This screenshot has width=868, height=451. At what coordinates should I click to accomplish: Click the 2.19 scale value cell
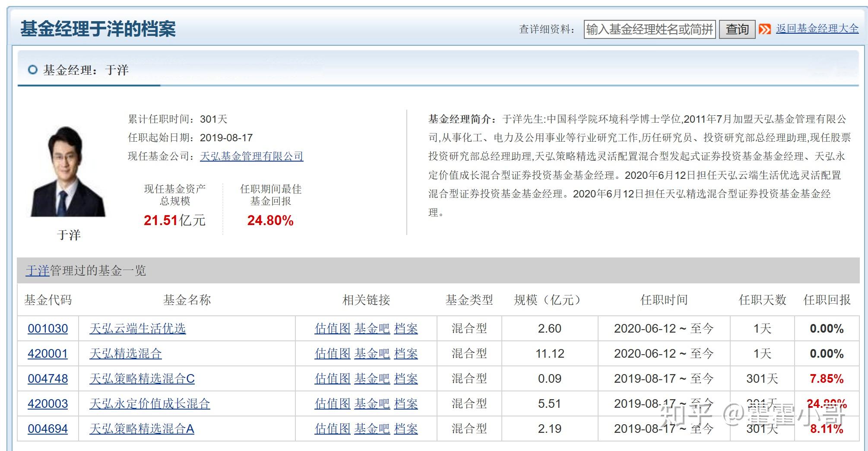point(550,429)
